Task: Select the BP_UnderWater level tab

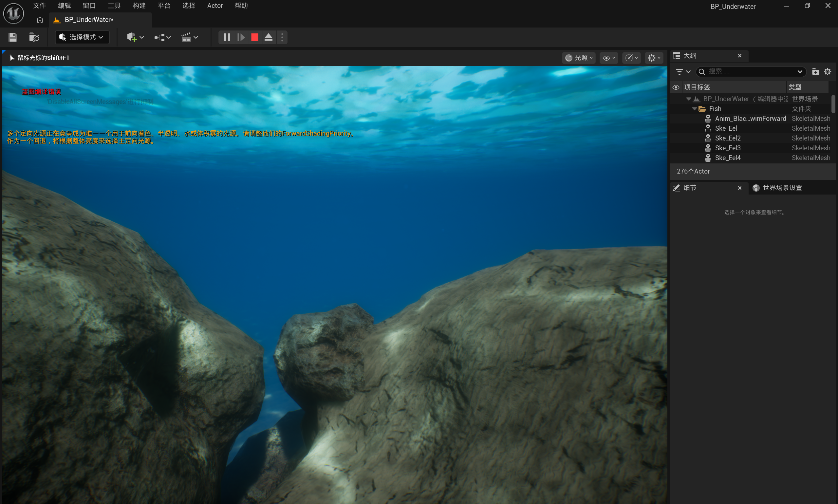Action: [89, 20]
